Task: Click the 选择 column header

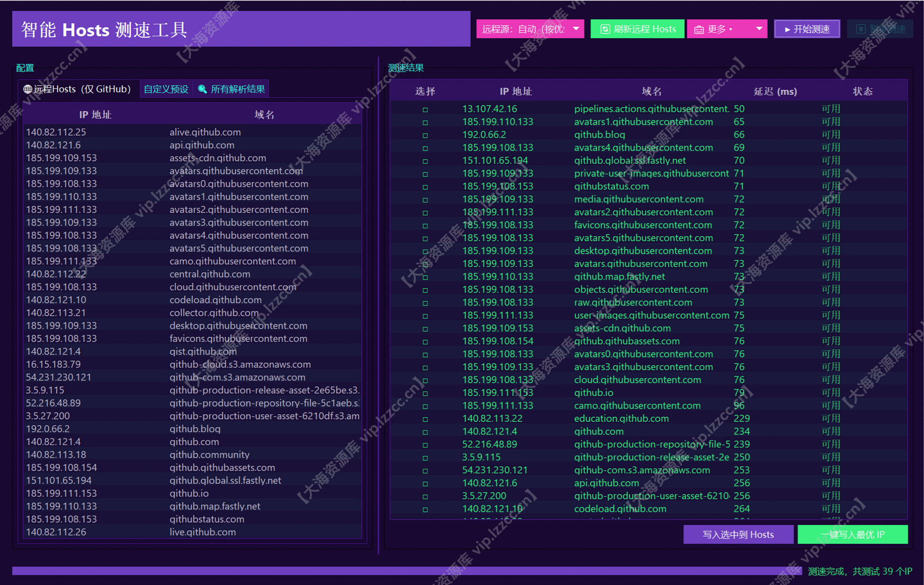Action: pos(425,91)
